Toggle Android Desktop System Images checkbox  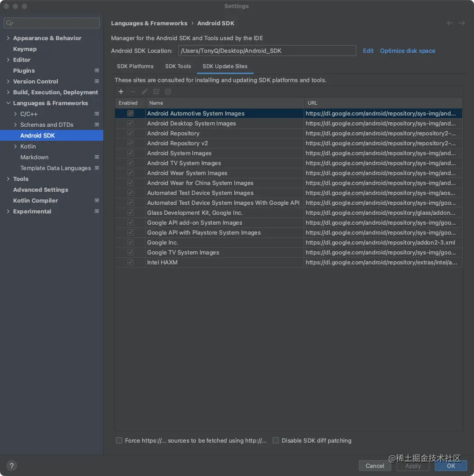(x=130, y=123)
